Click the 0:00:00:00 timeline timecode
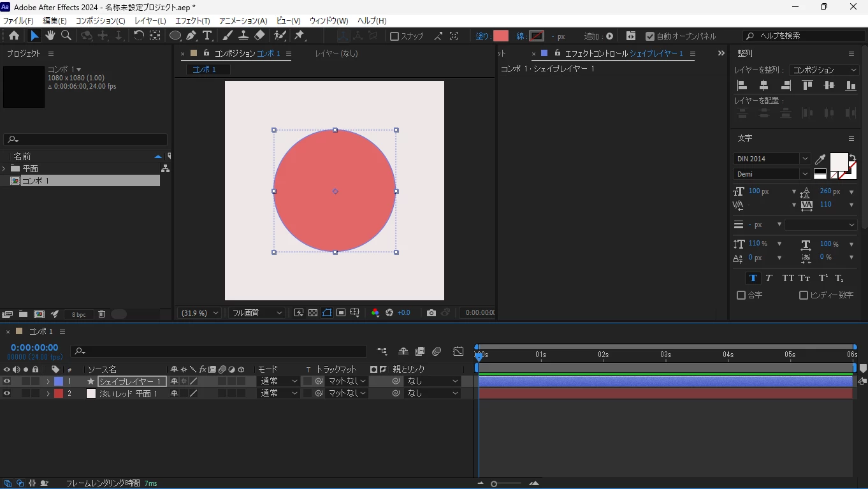This screenshot has height=489, width=868. [34, 347]
